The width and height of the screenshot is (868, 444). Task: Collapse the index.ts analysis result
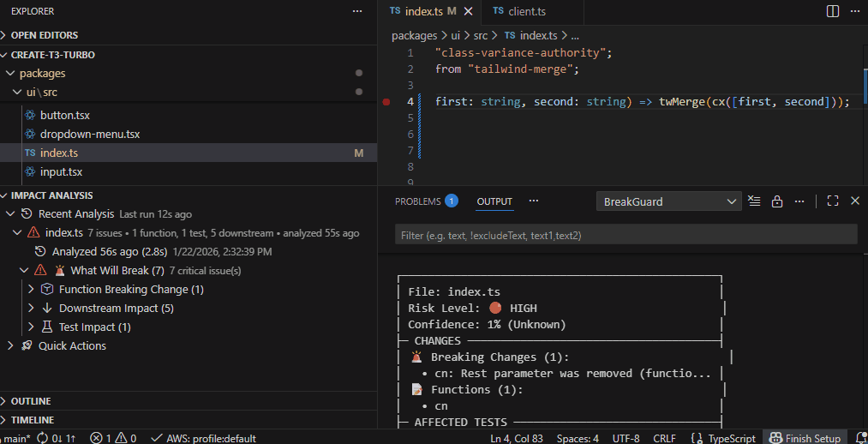click(x=17, y=232)
